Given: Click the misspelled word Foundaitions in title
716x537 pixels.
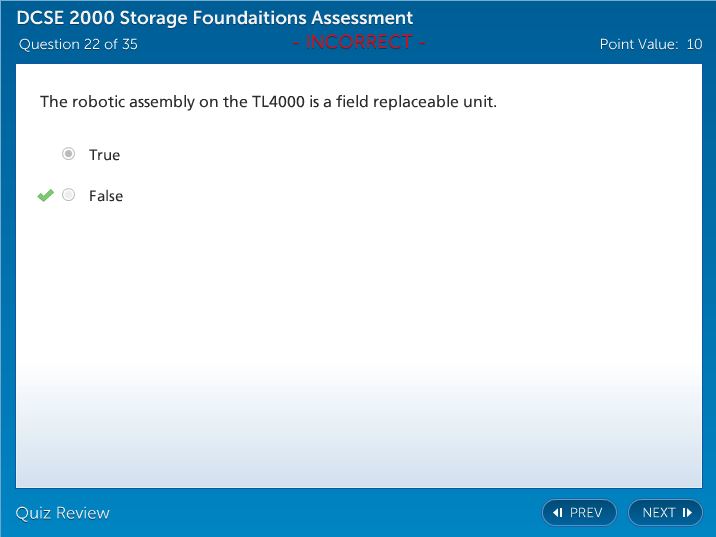Looking at the screenshot, I should pos(247,18).
